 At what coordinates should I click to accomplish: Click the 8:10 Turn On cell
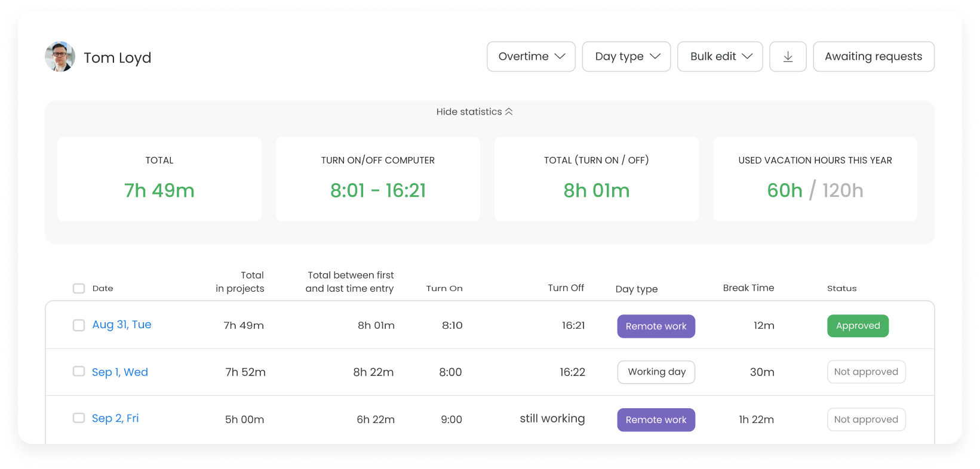click(x=452, y=325)
